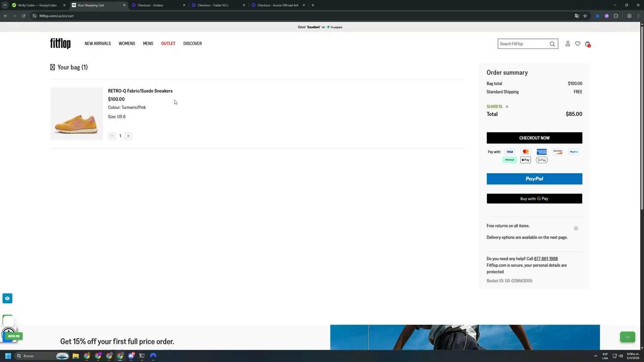Click the CHECKOUT NOW button

pos(535,138)
